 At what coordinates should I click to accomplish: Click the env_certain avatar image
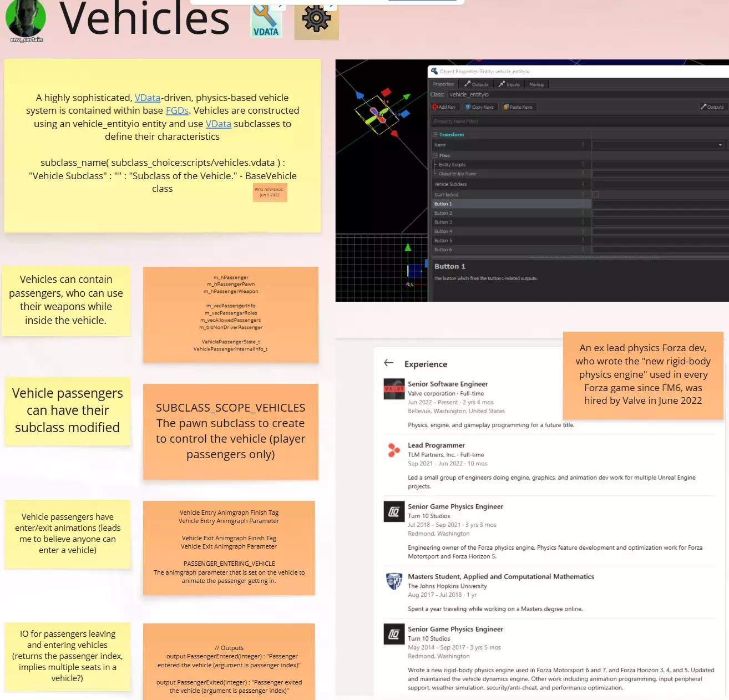(26, 19)
